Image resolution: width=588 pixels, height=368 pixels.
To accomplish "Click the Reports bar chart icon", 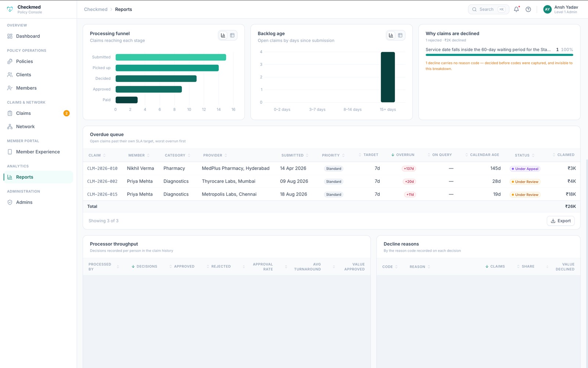I will point(10,177).
